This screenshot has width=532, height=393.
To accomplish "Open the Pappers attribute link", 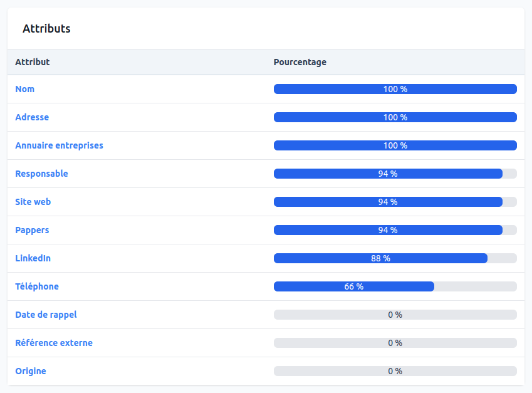I will [x=33, y=230].
